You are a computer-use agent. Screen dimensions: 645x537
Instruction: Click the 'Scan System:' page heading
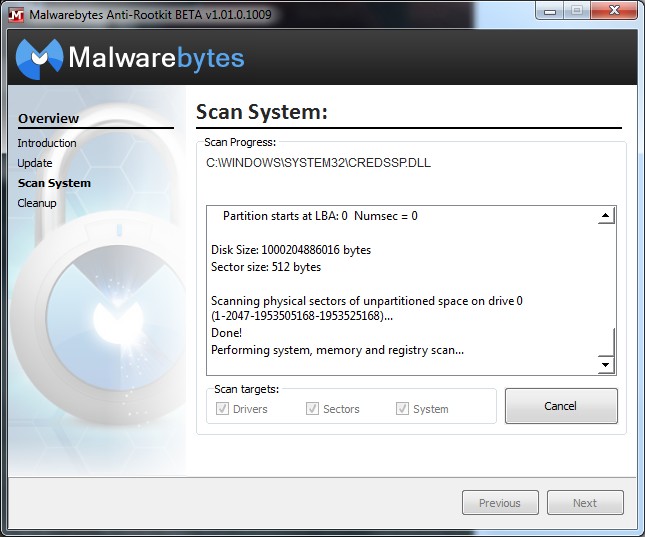tap(262, 112)
